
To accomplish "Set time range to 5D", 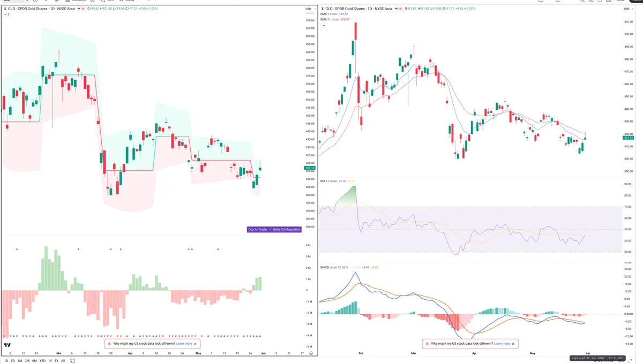I will pyautogui.click(x=13, y=361).
